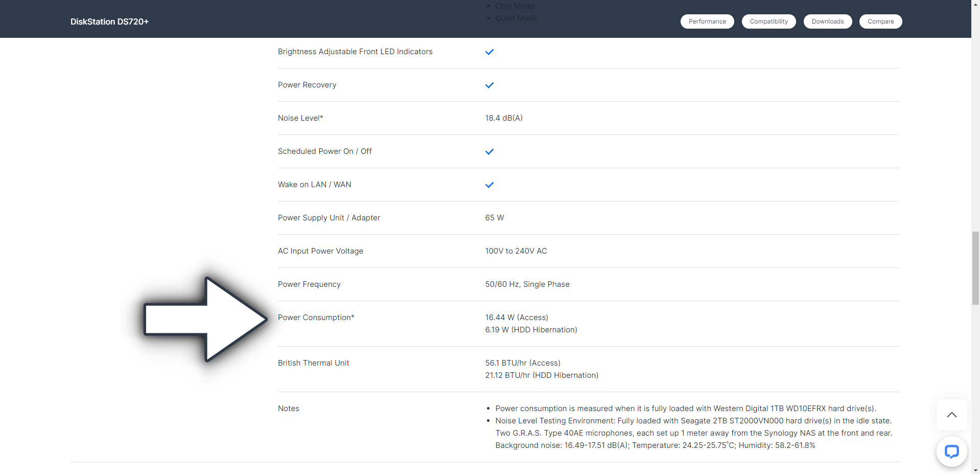Select the '18.4 dB(A)' value
This screenshot has height=474, width=980.
coord(504,118)
